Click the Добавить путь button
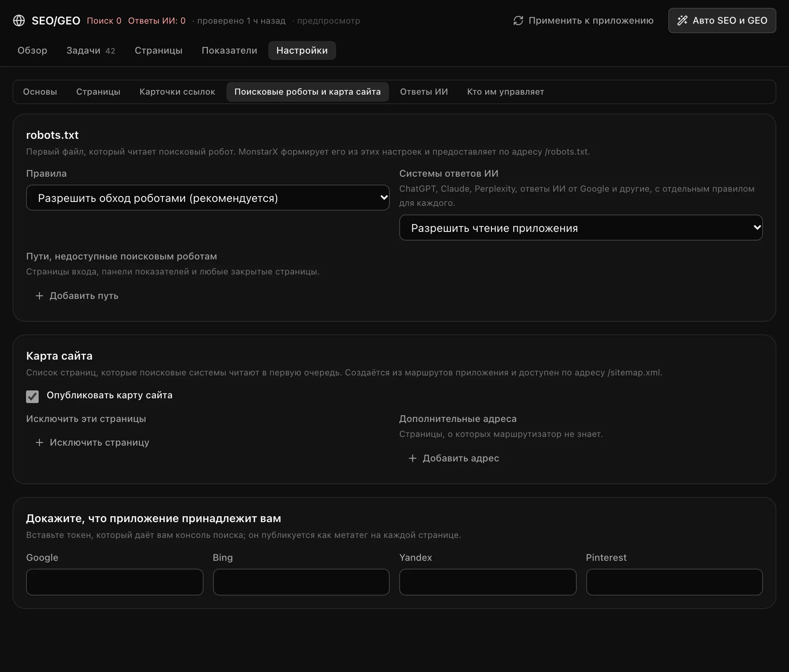This screenshot has height=672, width=789. click(x=77, y=296)
